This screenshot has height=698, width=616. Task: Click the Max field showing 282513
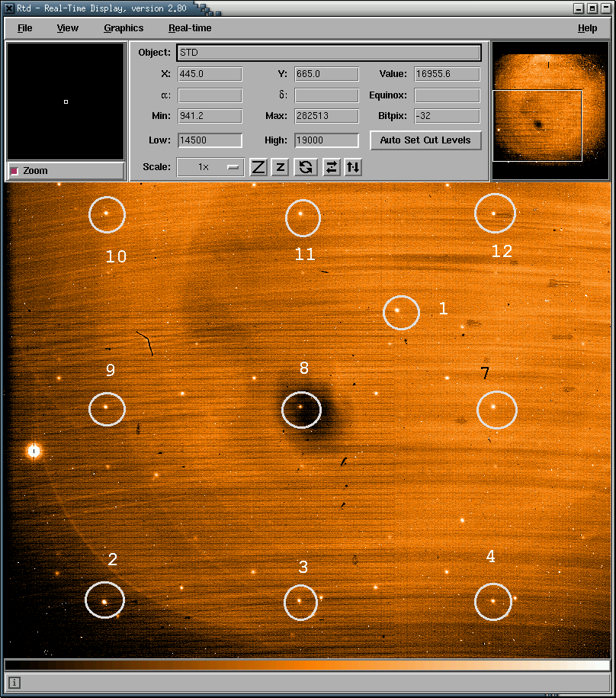pyautogui.click(x=326, y=116)
